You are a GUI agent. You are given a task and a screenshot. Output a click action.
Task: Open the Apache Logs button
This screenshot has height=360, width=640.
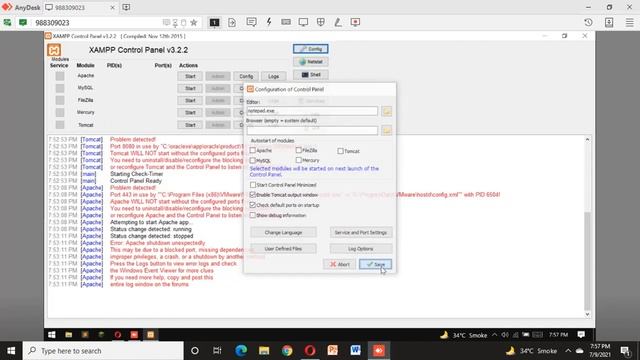[x=273, y=76]
